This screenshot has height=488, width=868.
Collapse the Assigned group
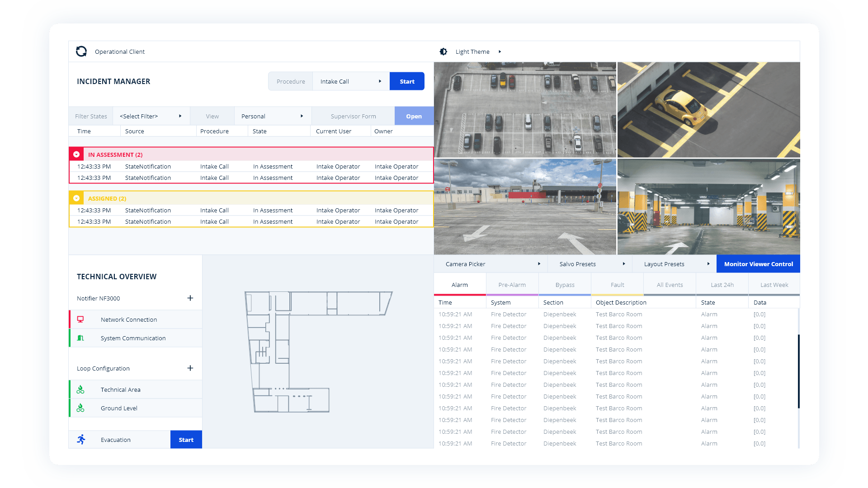[76, 198]
